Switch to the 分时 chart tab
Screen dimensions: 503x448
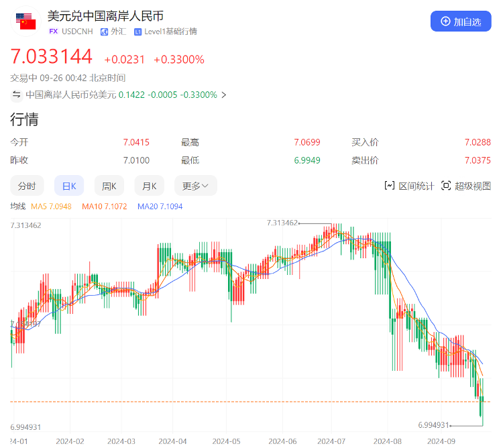tap(27, 186)
